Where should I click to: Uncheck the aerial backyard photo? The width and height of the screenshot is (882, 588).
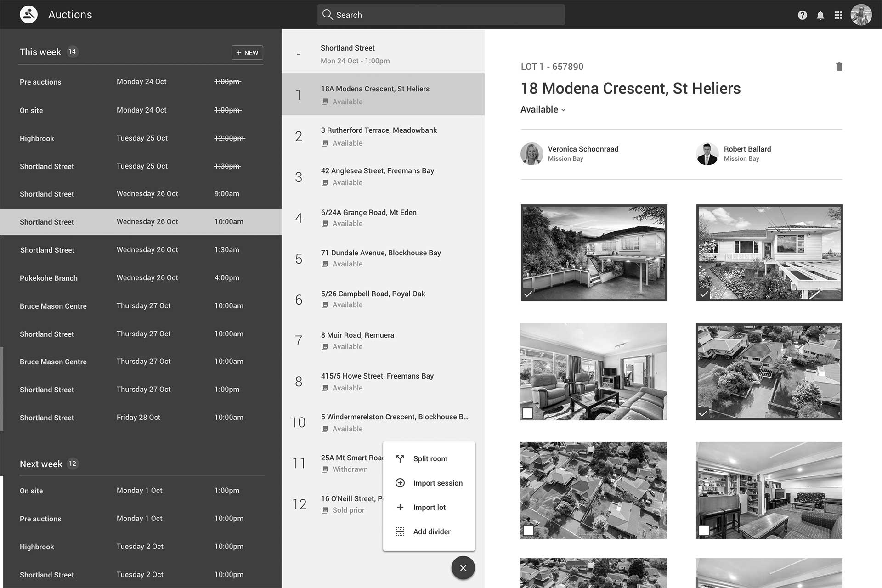(x=703, y=413)
